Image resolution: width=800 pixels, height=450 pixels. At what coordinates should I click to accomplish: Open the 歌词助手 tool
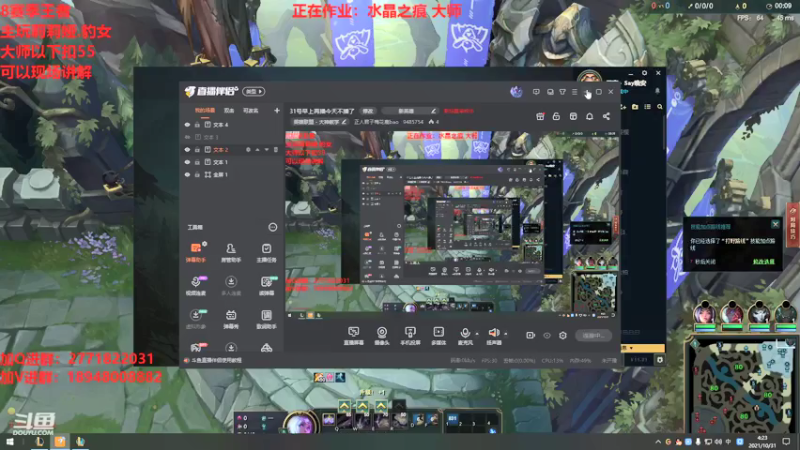[266, 319]
